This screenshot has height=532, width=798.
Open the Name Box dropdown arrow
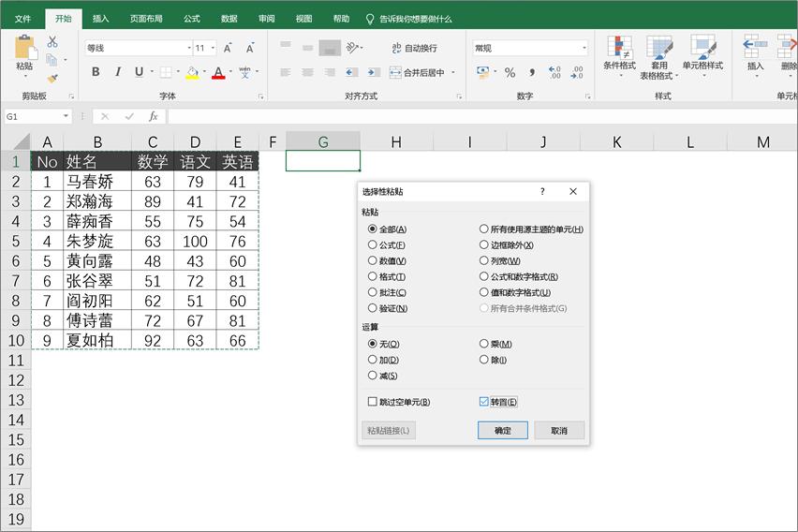[66, 116]
